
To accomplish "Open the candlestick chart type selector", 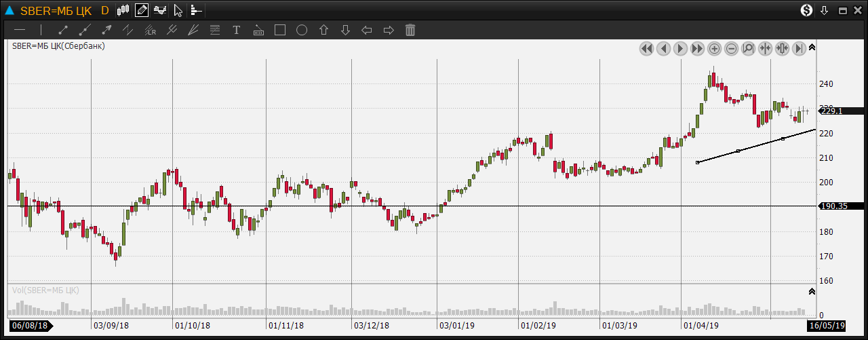I will point(123,10).
